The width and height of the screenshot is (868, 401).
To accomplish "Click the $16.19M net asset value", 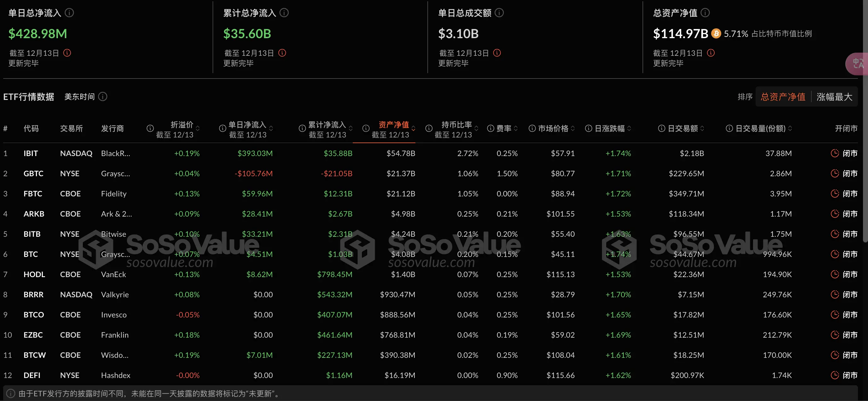I will point(400,375).
